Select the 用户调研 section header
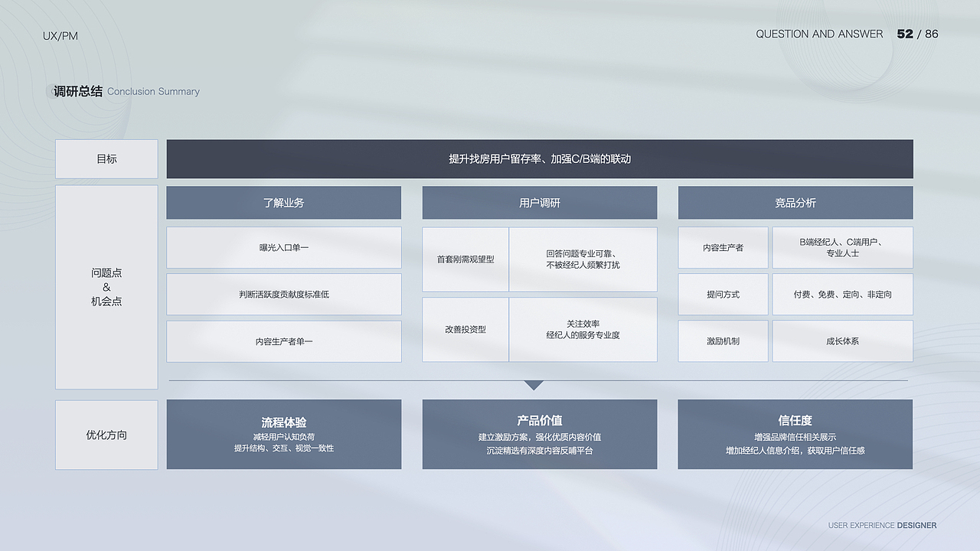This screenshot has width=980, height=551. pos(540,202)
